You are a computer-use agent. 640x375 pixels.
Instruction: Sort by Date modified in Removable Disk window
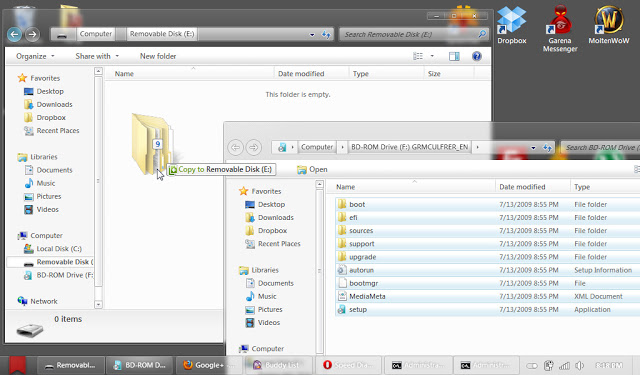tap(301, 74)
